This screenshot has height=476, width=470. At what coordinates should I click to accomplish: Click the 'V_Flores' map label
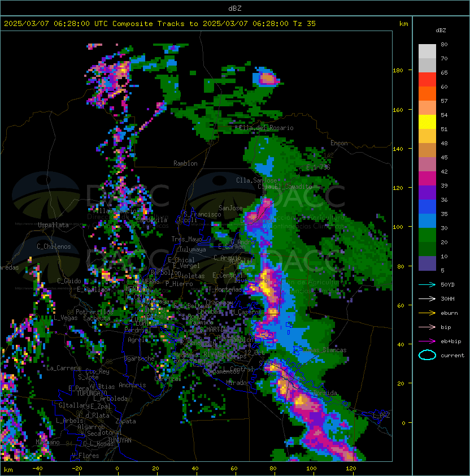click(x=85, y=456)
